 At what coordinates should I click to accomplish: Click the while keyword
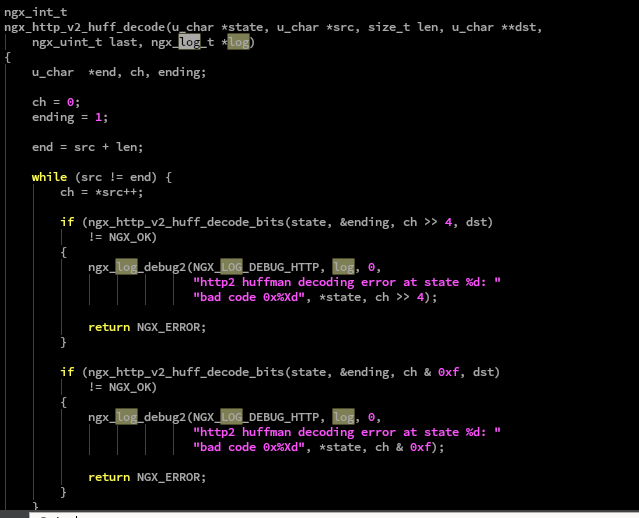coord(49,177)
